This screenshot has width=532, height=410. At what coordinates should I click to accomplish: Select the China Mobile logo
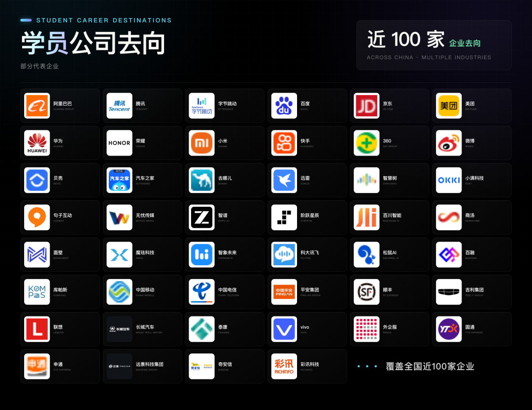(x=119, y=292)
